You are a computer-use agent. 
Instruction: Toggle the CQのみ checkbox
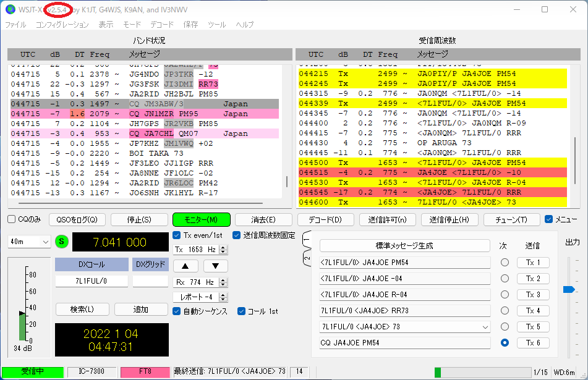tap(12, 219)
